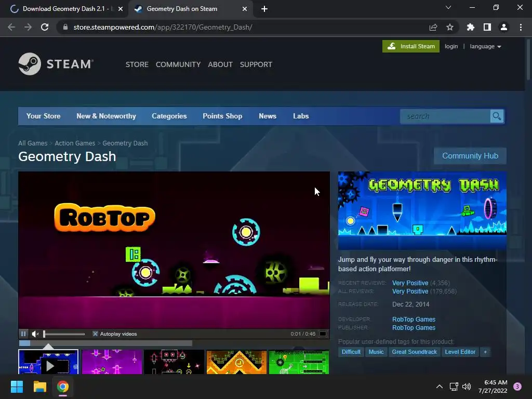Open the volume tray icon
The height and width of the screenshot is (399, 532).
click(x=467, y=387)
